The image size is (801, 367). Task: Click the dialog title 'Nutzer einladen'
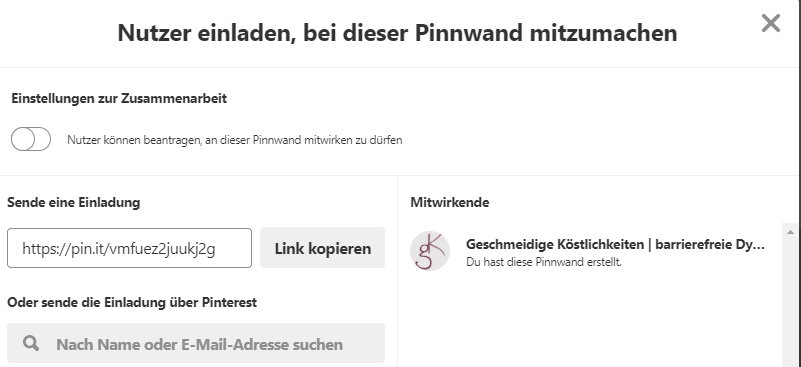tap(397, 33)
